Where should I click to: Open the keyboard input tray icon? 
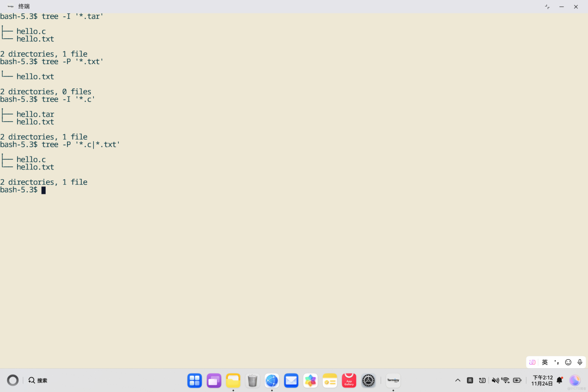pyautogui.click(x=482, y=381)
